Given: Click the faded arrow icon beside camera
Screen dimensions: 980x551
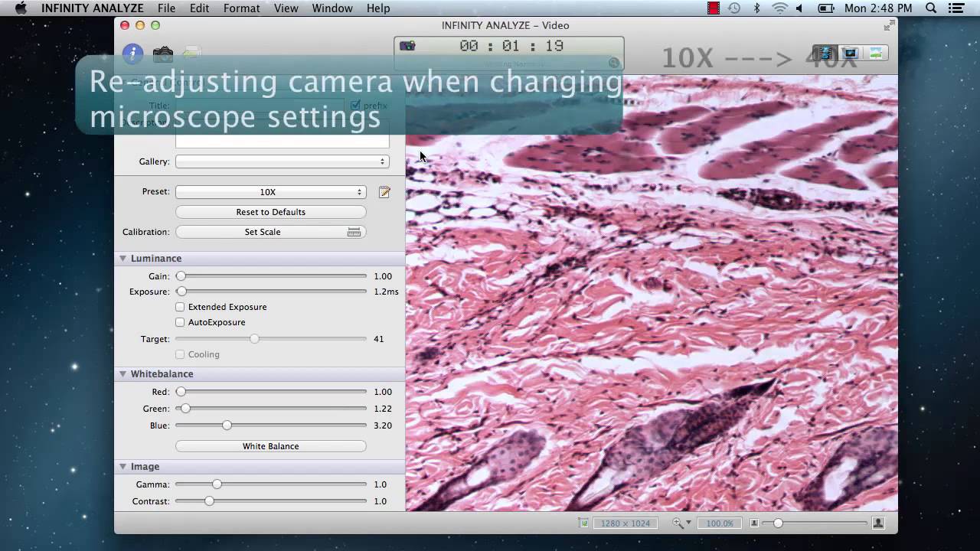Looking at the screenshot, I should point(192,53).
